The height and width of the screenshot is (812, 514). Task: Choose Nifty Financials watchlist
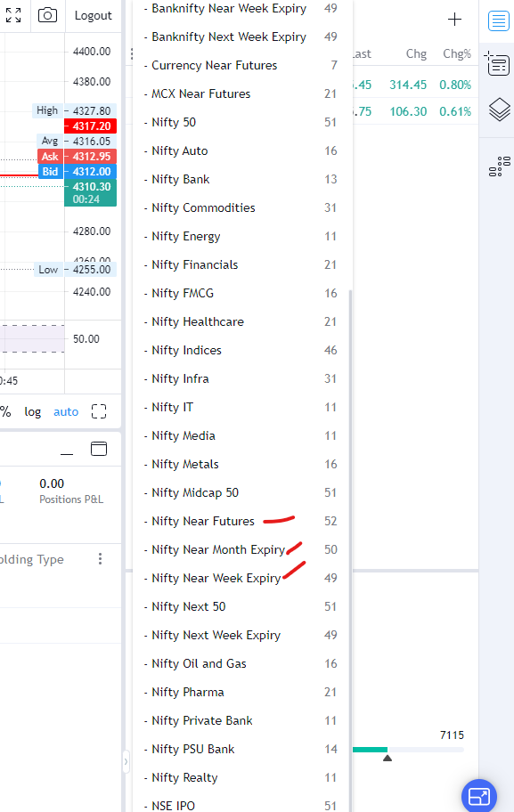[241, 264]
